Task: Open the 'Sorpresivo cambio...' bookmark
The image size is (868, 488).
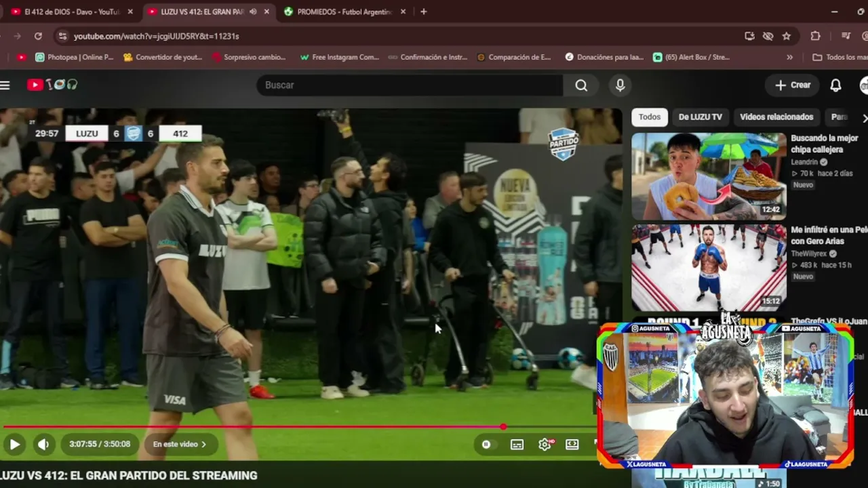Action: (x=249, y=58)
